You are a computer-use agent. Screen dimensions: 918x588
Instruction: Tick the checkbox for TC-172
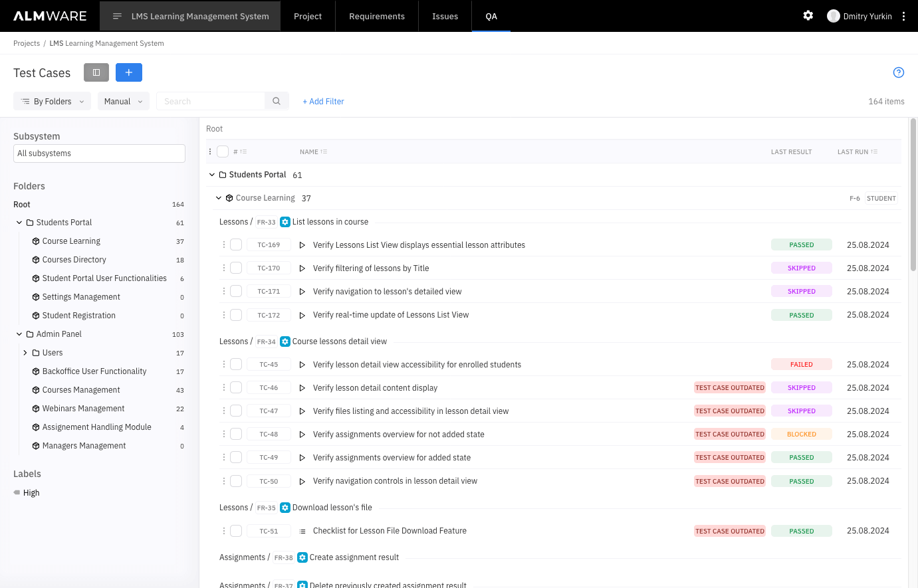click(x=236, y=315)
